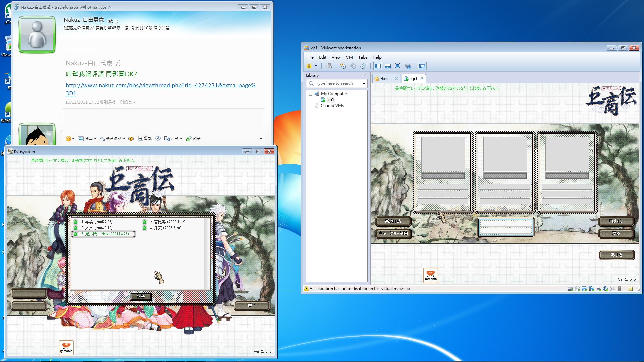644x362 pixels.
Task: Toggle the VMware Library sidebar view
Action: 378,66
